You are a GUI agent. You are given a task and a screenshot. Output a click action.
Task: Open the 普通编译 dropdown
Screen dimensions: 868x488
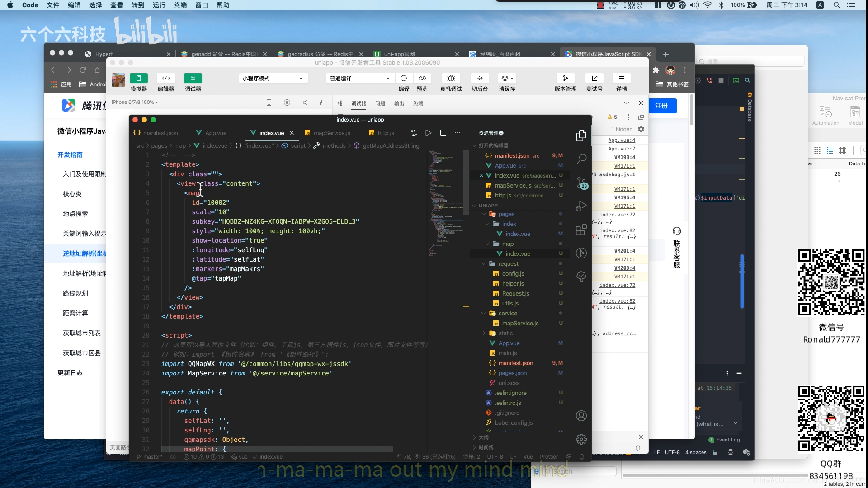359,78
